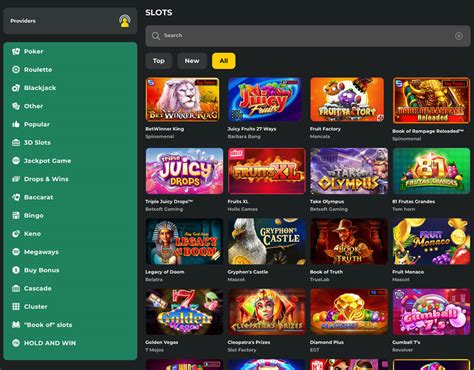The image size is (474, 370).
Task: Launch the Diamond Plus thumbnail
Action: (349, 312)
